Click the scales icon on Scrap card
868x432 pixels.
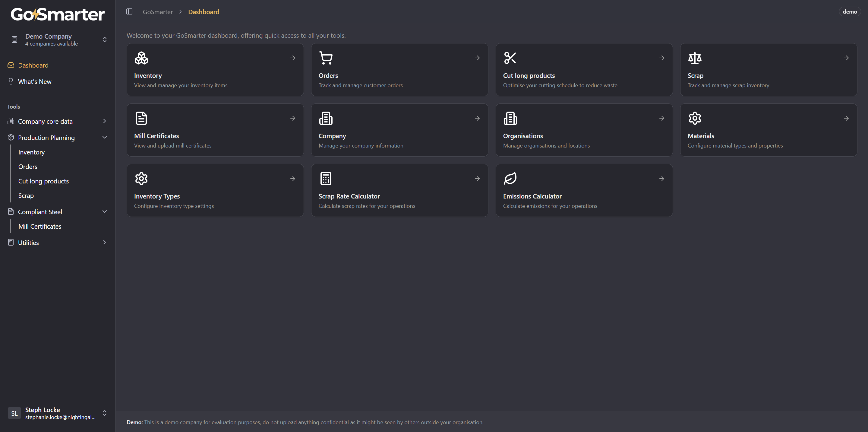694,58
